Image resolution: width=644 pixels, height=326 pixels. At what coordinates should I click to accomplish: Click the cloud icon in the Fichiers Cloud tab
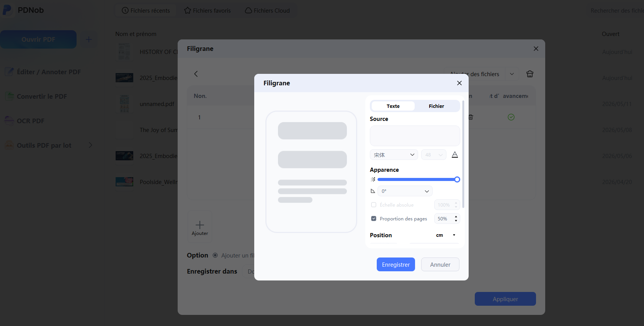(248, 10)
